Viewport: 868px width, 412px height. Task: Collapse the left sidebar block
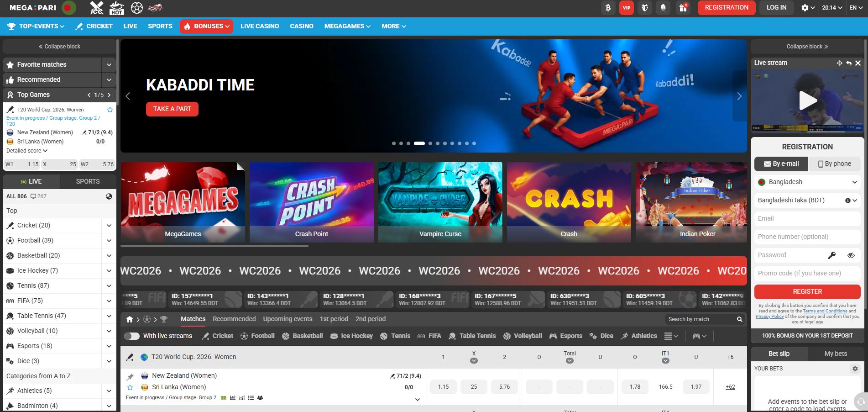[59, 47]
